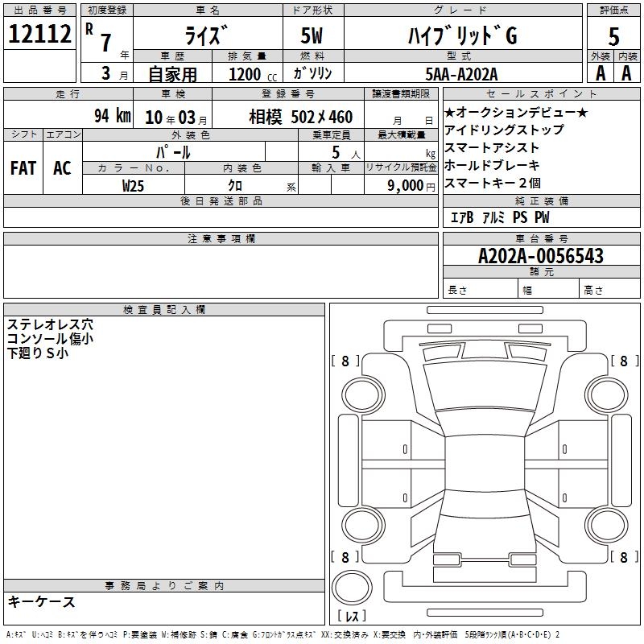
Task: Select the car name ライズ
Action: 207,35
